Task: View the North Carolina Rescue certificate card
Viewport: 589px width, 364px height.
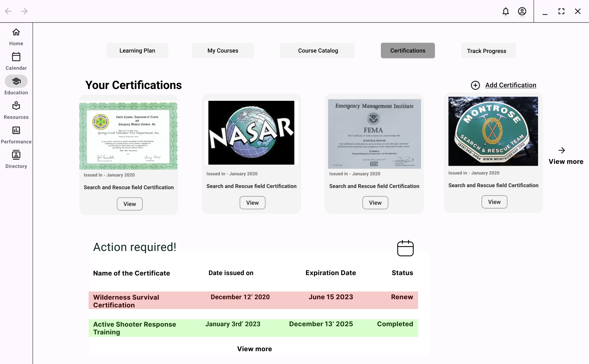Action: click(x=130, y=204)
